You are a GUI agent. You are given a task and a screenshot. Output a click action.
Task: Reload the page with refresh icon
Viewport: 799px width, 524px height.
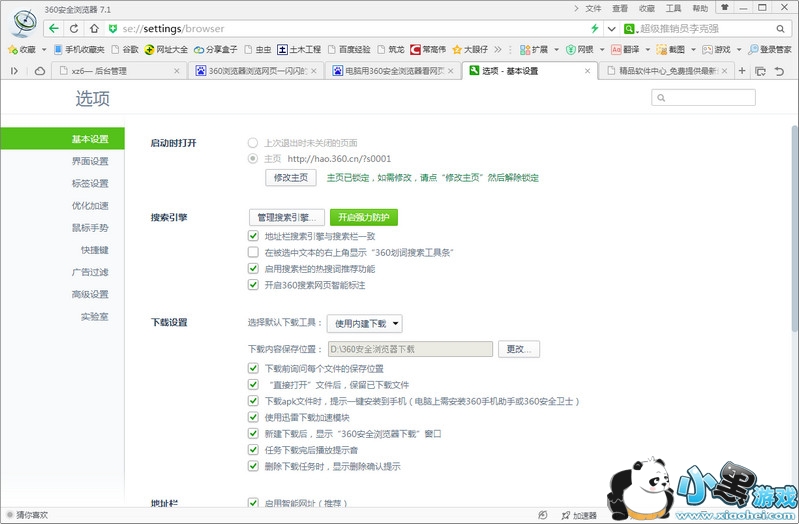(x=74, y=29)
